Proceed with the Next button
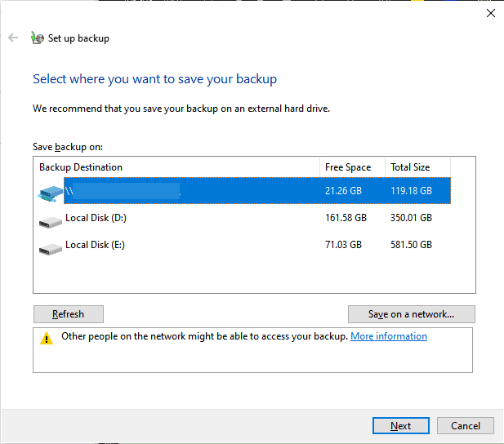504x444 pixels. click(400, 425)
